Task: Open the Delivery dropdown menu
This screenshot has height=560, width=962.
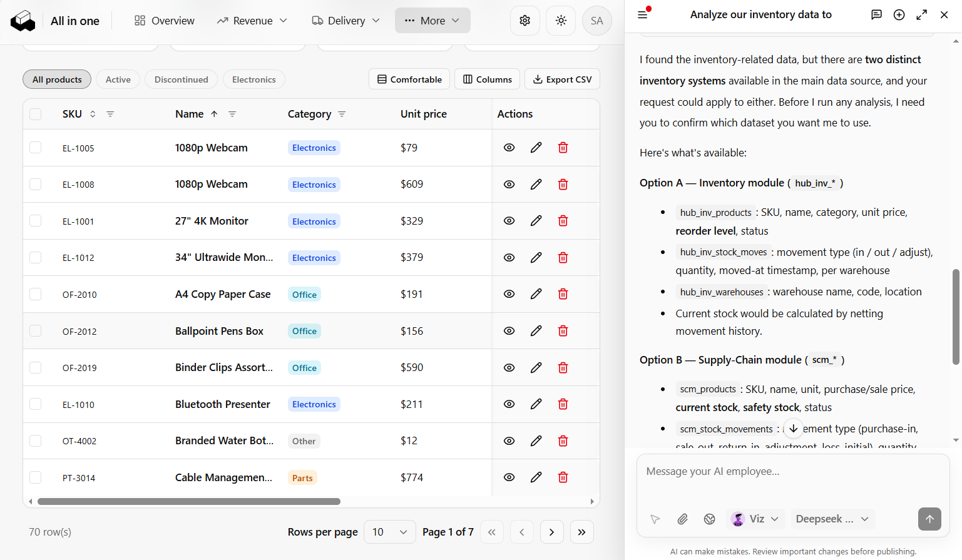Action: tap(346, 21)
